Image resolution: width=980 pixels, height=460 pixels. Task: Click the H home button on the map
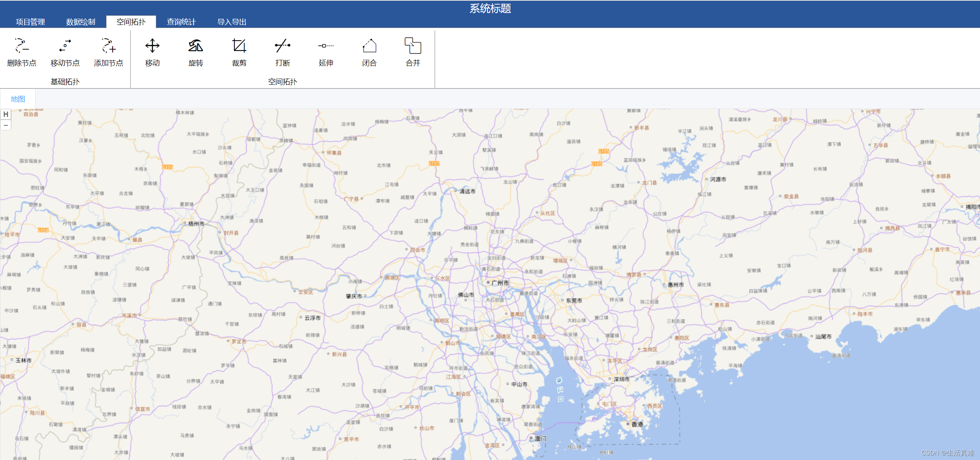[x=6, y=114]
